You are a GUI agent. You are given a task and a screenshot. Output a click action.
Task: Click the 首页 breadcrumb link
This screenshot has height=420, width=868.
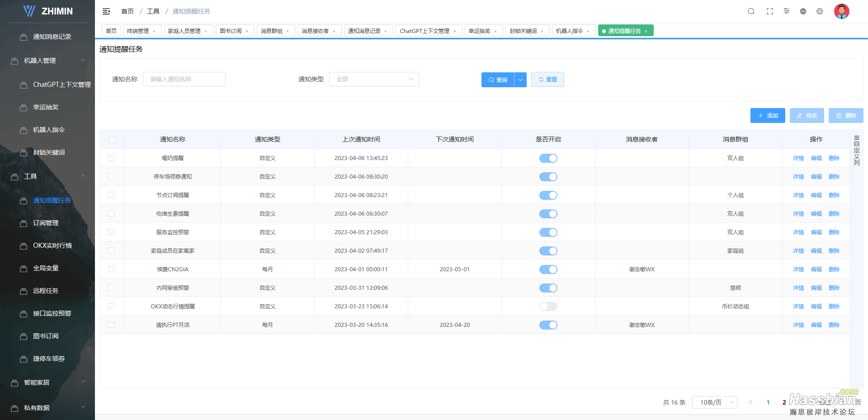(127, 11)
